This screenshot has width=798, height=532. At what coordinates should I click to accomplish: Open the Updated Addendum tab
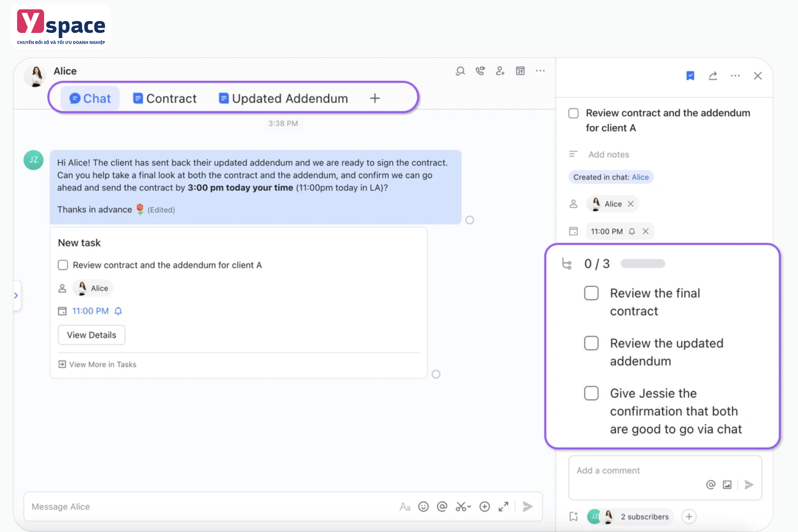[x=283, y=98]
